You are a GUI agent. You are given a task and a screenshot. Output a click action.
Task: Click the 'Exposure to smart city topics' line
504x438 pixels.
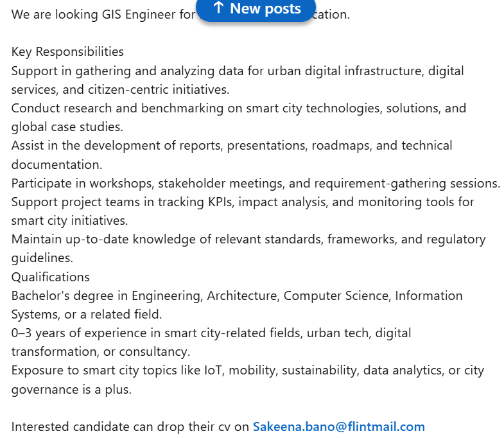point(247,371)
